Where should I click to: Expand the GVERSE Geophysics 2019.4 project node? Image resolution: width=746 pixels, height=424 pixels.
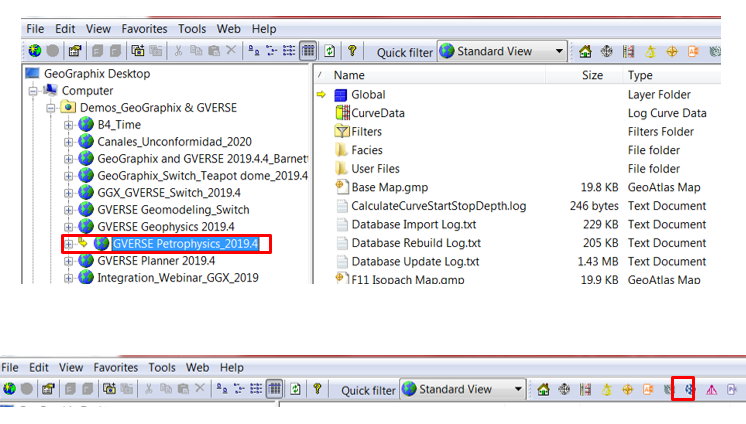pos(69,227)
